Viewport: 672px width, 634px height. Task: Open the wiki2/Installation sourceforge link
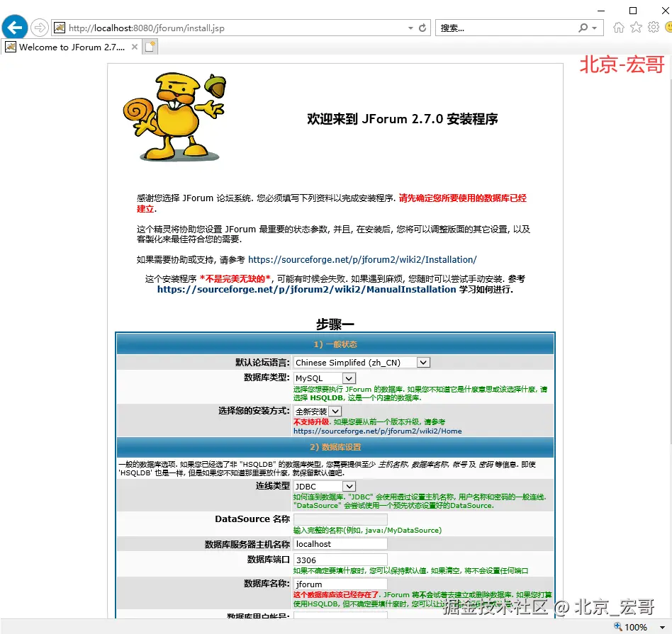tap(362, 259)
